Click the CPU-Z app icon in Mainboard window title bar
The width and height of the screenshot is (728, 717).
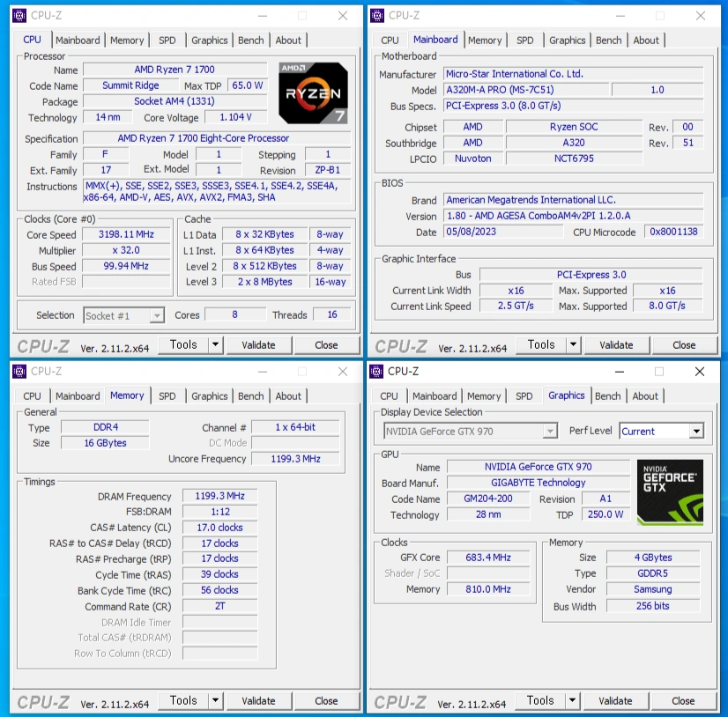tap(377, 16)
